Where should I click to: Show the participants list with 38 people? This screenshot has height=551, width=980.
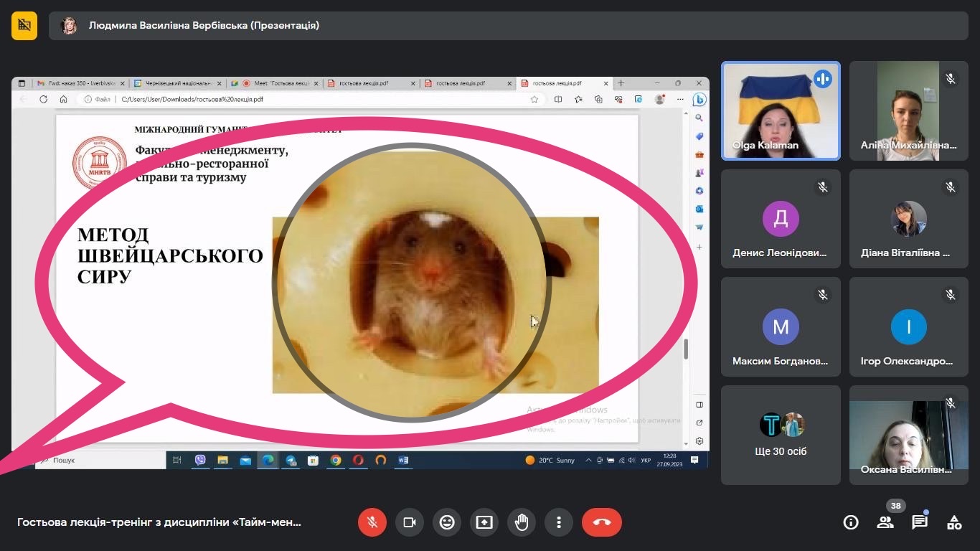pos(885,522)
